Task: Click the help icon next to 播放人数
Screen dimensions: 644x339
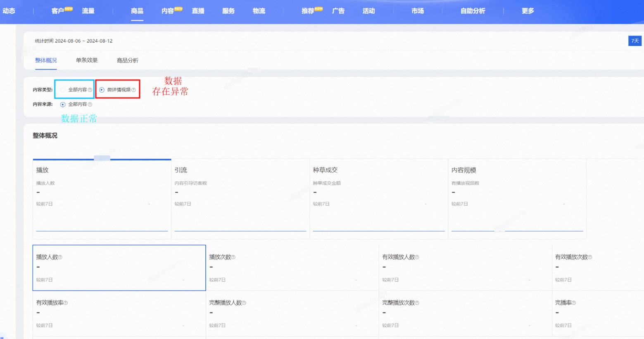Action: (x=60, y=257)
